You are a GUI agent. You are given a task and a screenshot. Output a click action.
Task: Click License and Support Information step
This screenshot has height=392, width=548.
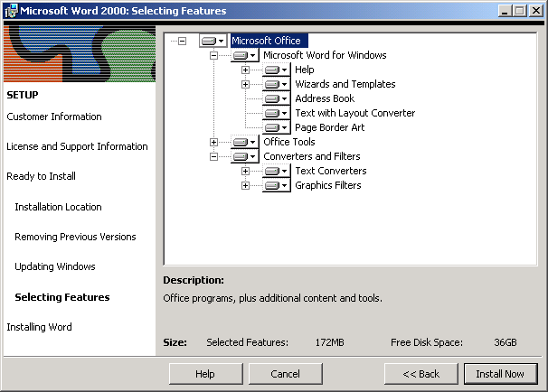77,146
